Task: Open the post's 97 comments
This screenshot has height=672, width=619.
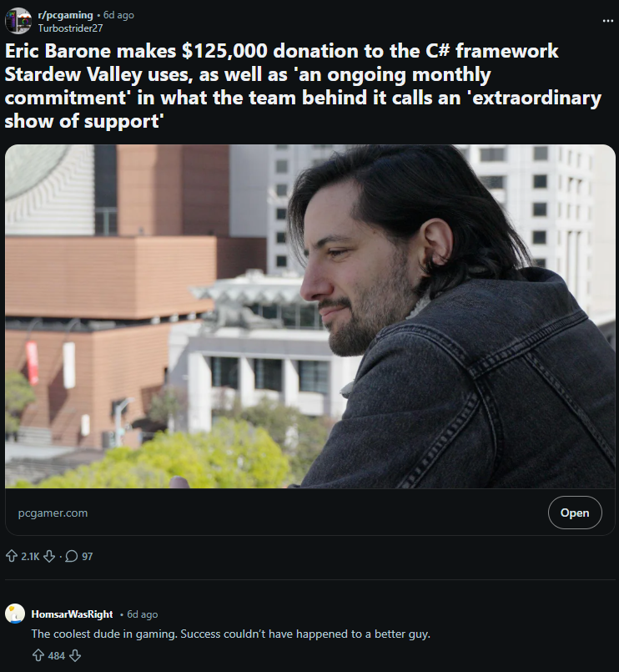Action: click(78, 556)
